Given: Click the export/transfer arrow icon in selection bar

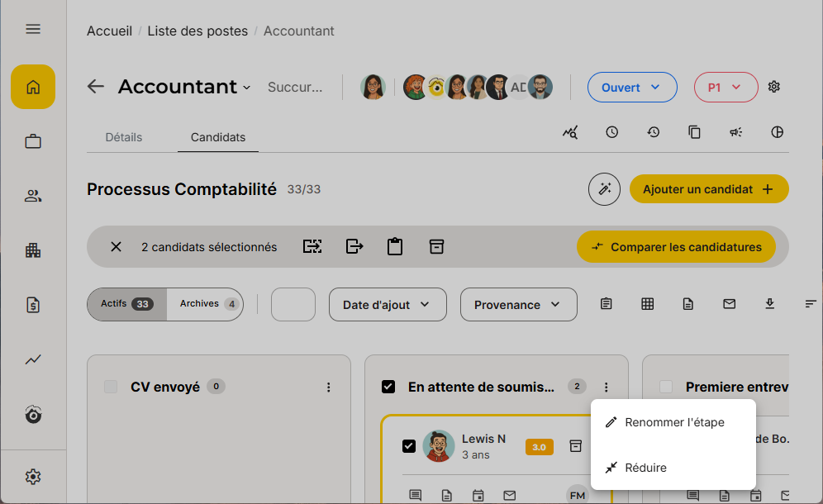Looking at the screenshot, I should pos(354,246).
